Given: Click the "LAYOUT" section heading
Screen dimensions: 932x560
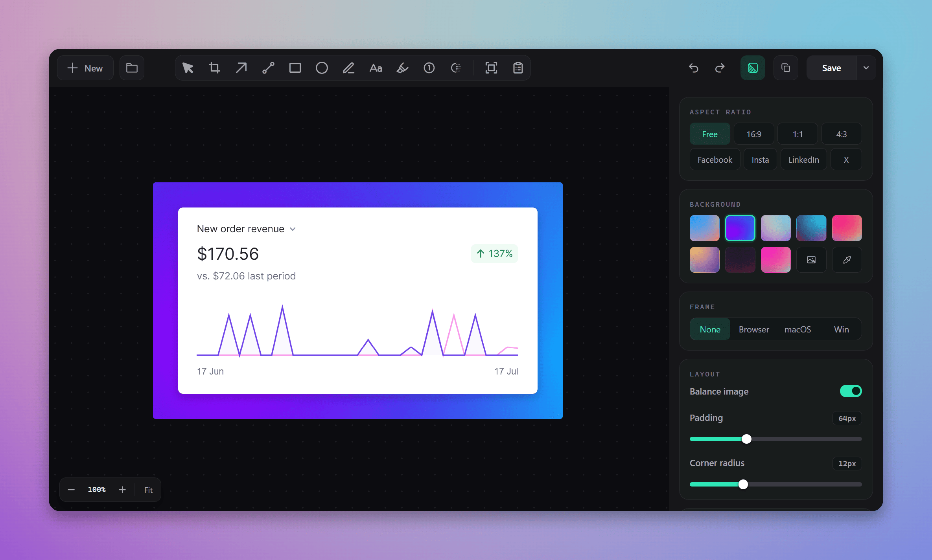Looking at the screenshot, I should click(705, 374).
